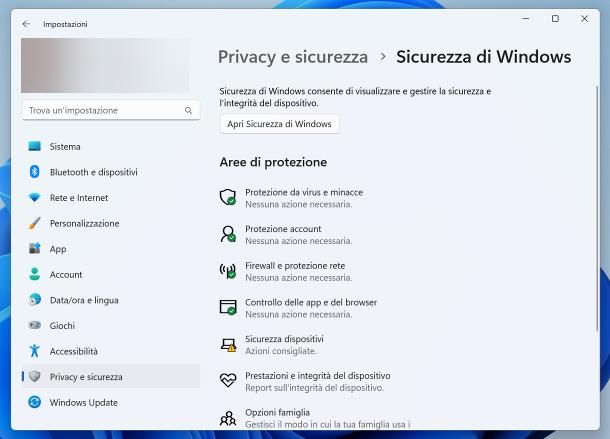Click Azioni consigliate status text
Screen dimensions: 610x439
coord(280,351)
